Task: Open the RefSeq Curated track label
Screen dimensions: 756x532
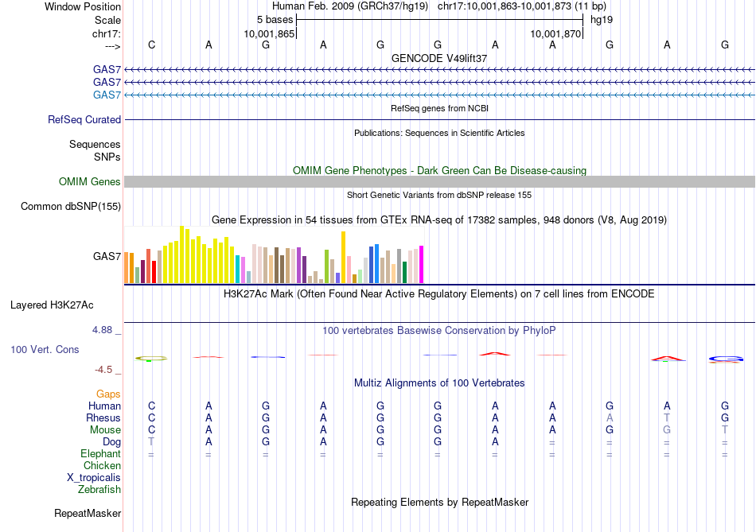Action: (84, 119)
